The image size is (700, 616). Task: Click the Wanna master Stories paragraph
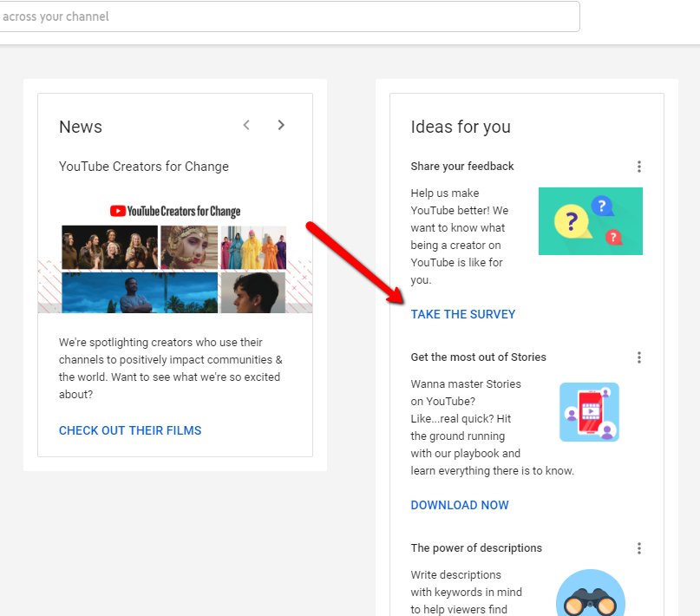(492, 427)
